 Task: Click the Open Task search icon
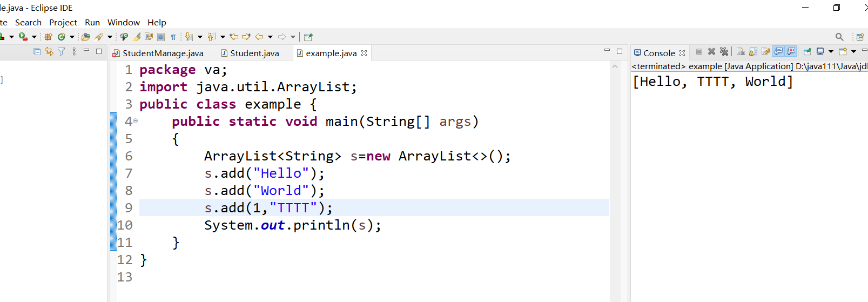tap(99, 37)
